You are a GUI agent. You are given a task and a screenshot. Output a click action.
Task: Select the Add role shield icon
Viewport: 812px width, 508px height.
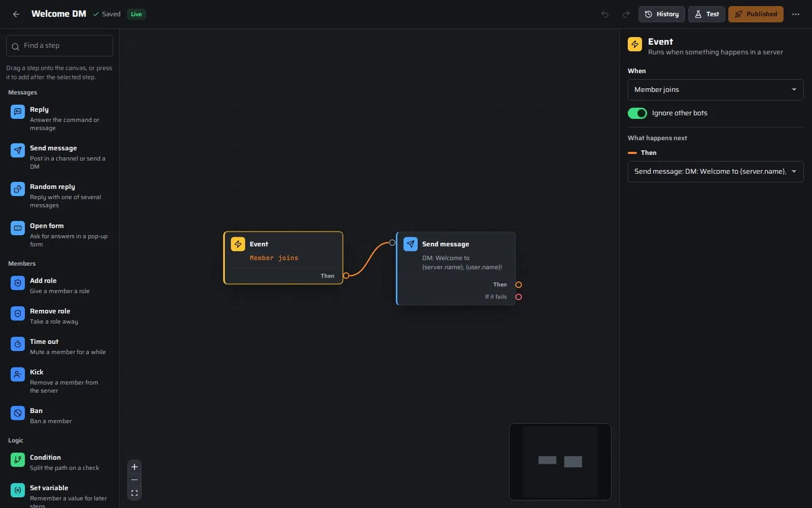click(18, 283)
